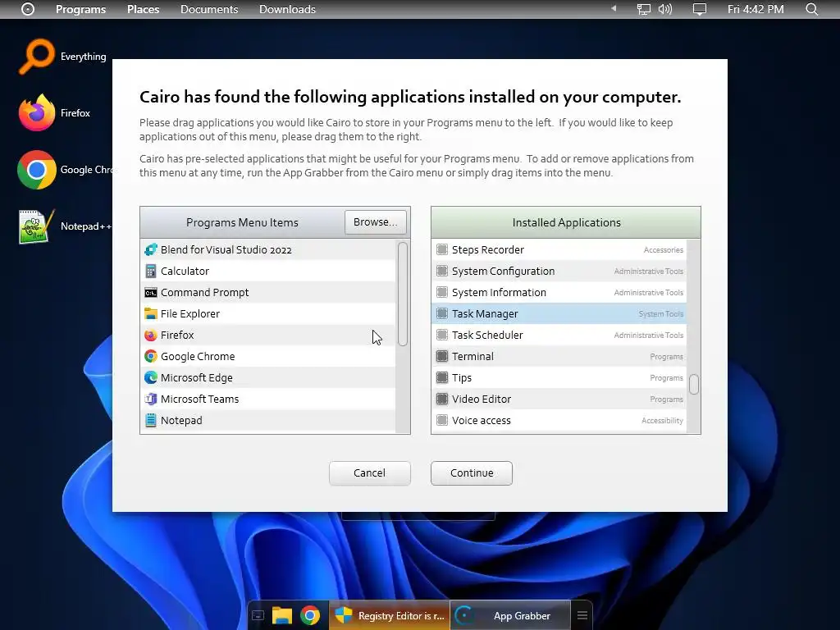The image size is (840, 630).
Task: Click the Installed Applications header
Action: tap(566, 222)
